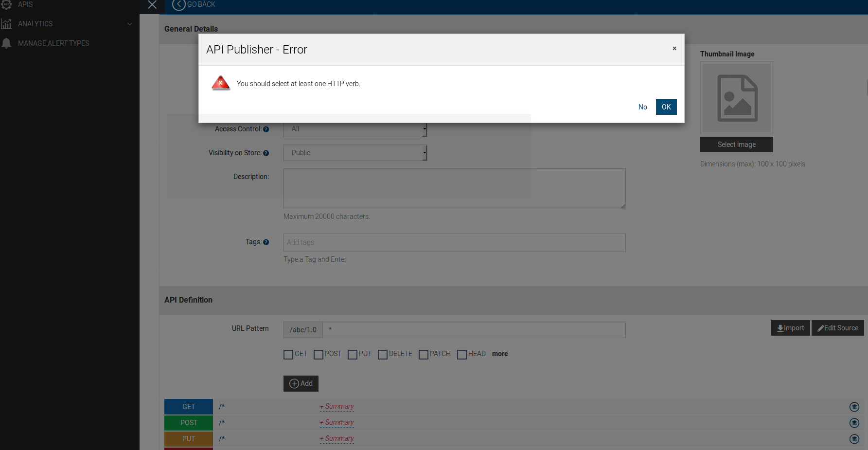Open the Analytics bar-chart icon
The height and width of the screenshot is (450, 868).
[7, 23]
